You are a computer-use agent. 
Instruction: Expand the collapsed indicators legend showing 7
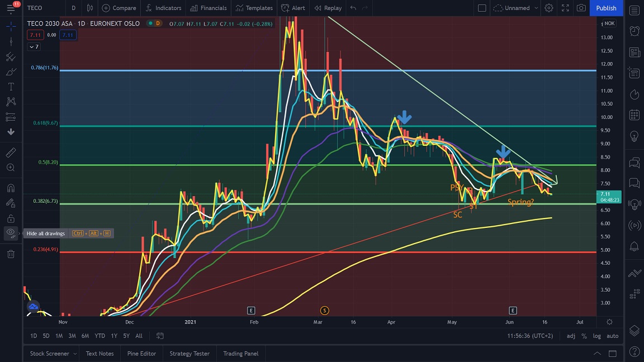[34, 47]
